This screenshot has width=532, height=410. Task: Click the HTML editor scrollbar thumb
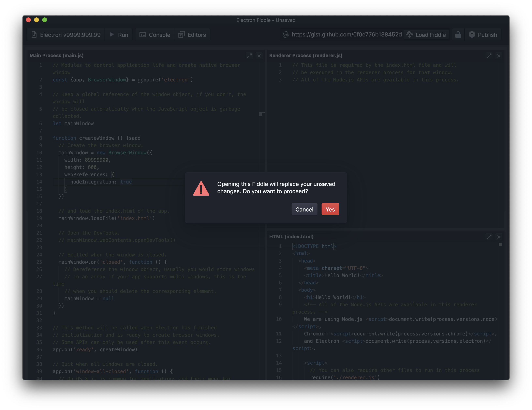coord(500,245)
